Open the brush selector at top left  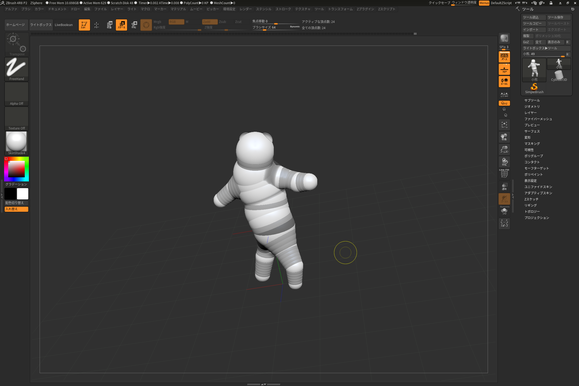(x=16, y=44)
